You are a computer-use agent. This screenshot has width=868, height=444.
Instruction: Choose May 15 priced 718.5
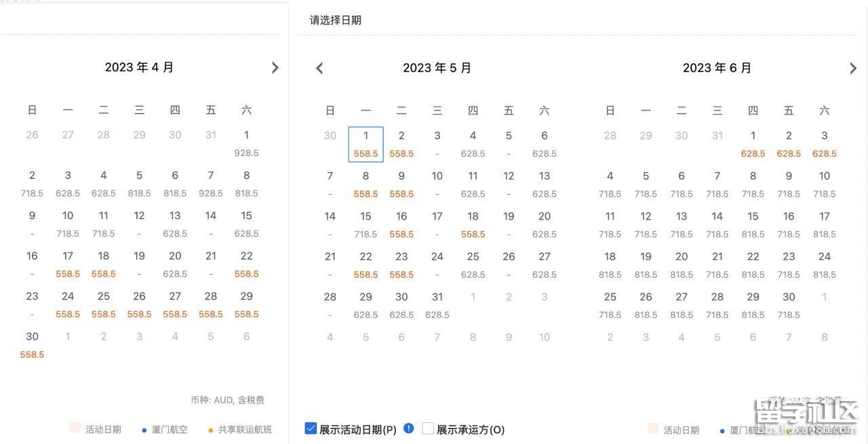point(366,225)
